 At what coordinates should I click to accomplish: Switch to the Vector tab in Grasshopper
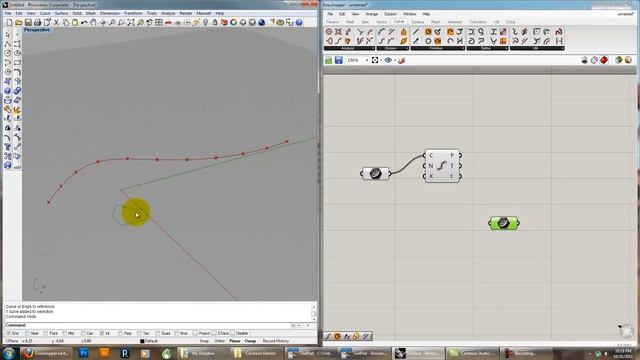381,22
